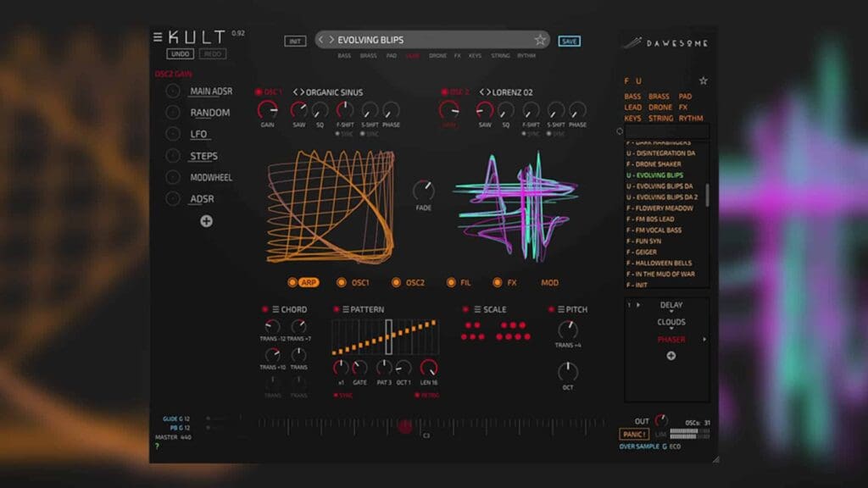Select previous OSC 2 waveform before LORENZ 02
The image size is (868, 488).
coord(481,91)
